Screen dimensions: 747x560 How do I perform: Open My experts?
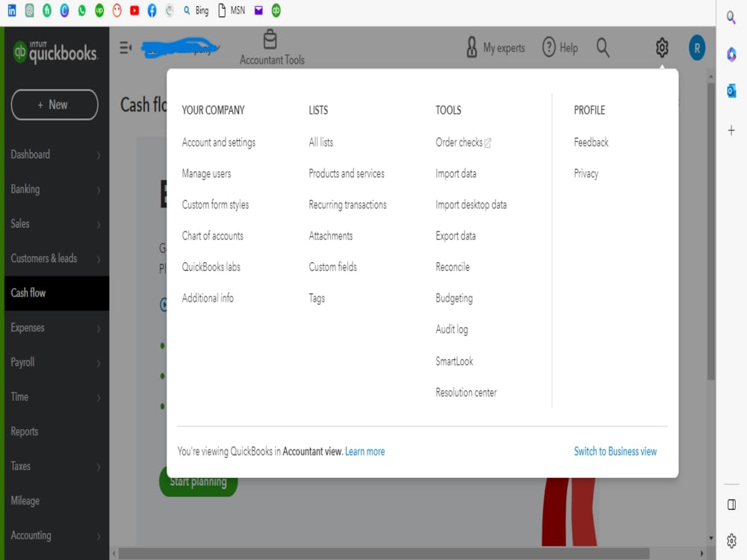[x=496, y=48]
